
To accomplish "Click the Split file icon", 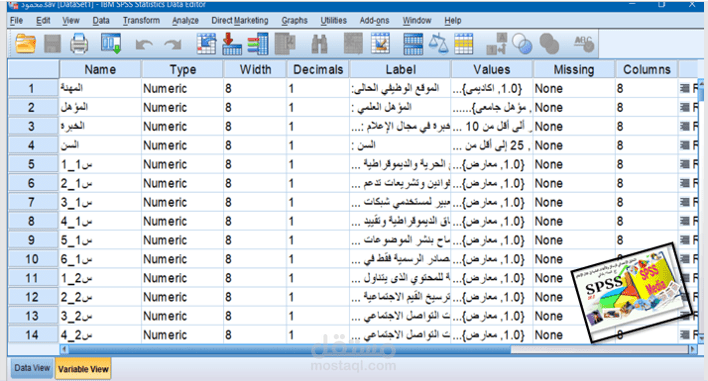I will coord(413,44).
